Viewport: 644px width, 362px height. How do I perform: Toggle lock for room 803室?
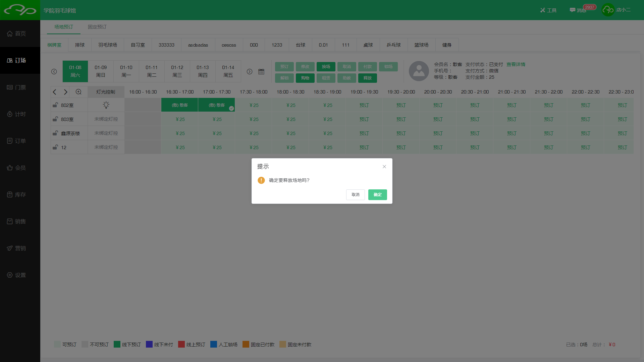[x=55, y=119]
